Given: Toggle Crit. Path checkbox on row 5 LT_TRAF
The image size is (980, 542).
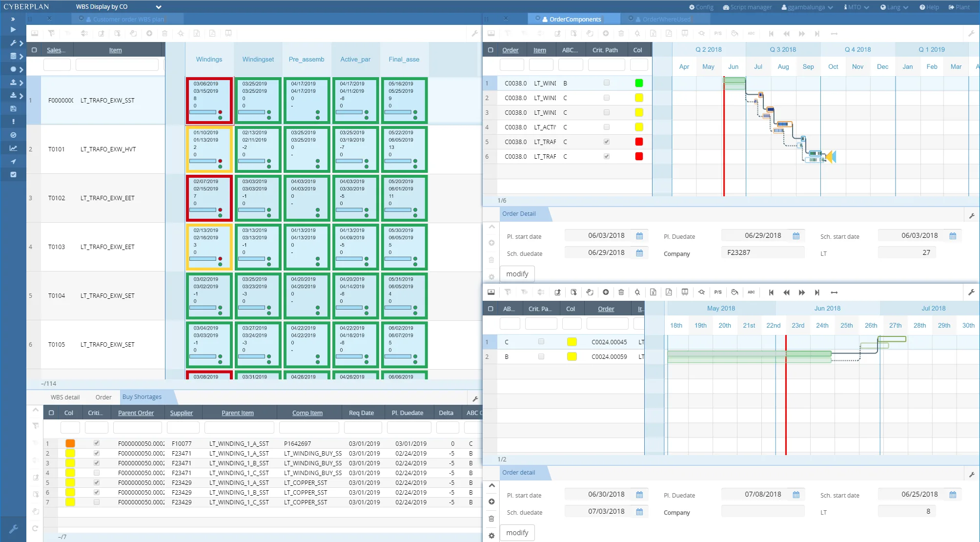Looking at the screenshot, I should [607, 142].
